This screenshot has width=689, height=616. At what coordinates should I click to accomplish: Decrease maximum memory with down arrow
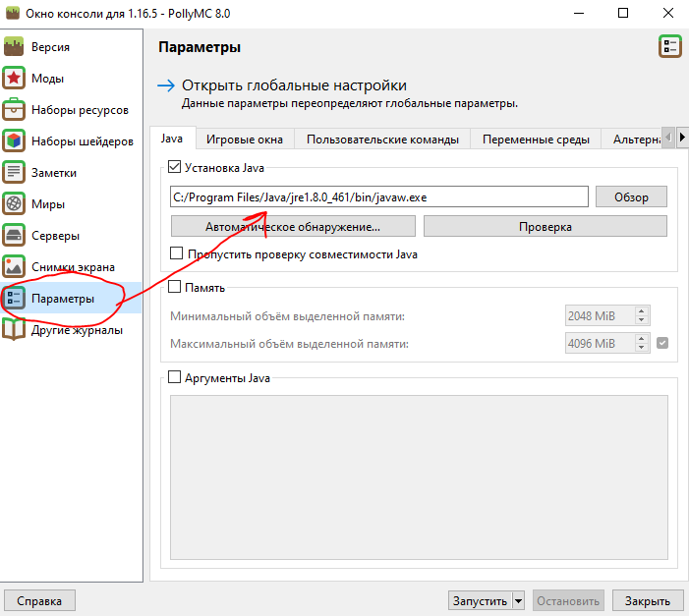[x=642, y=348]
